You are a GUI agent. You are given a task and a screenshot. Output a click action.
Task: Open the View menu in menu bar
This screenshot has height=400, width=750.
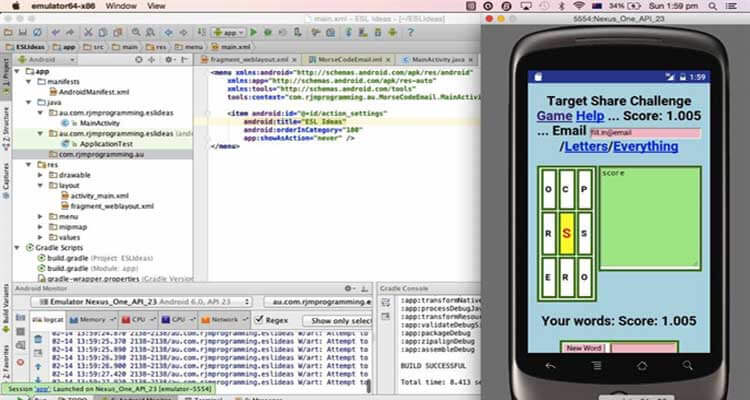pos(156,6)
